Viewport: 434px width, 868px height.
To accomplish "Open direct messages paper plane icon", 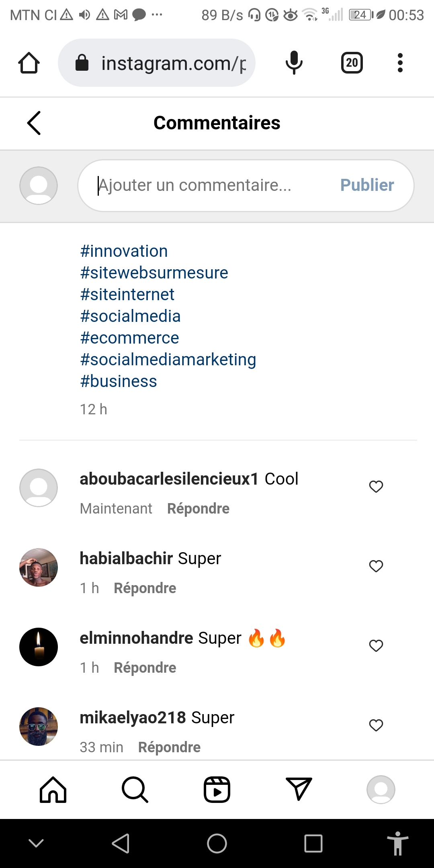I will (x=299, y=789).
